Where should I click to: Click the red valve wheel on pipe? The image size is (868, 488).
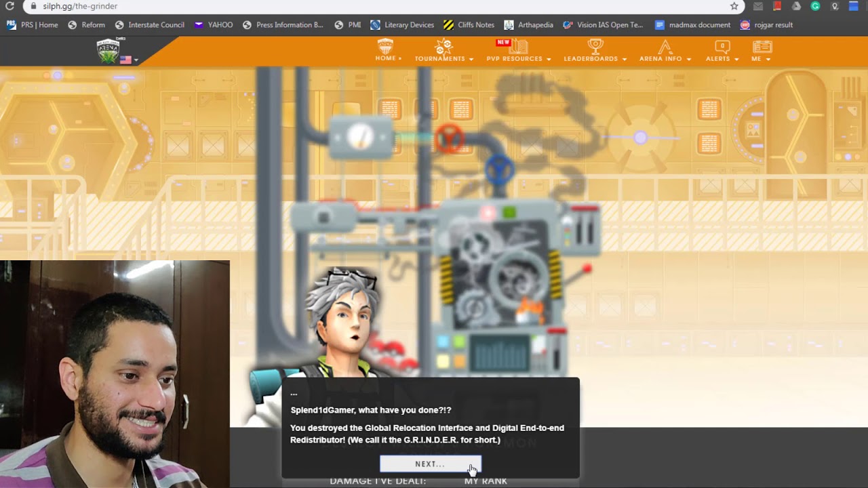pos(448,139)
